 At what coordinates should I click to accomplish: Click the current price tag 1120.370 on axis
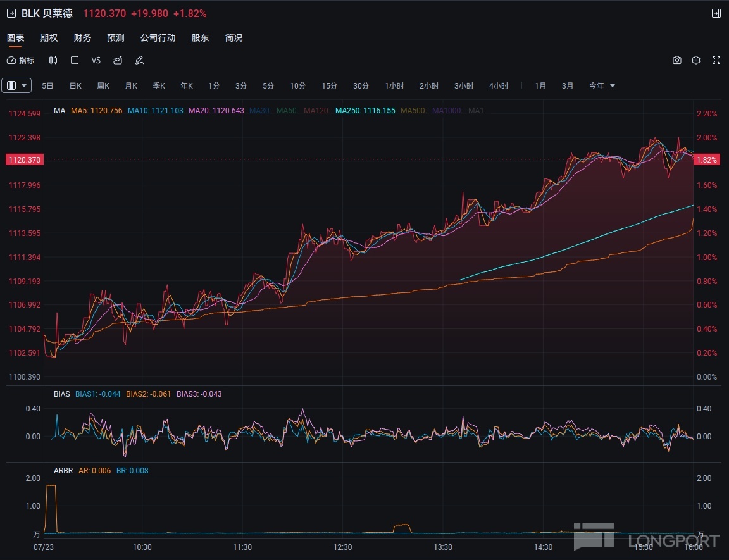coord(24,160)
